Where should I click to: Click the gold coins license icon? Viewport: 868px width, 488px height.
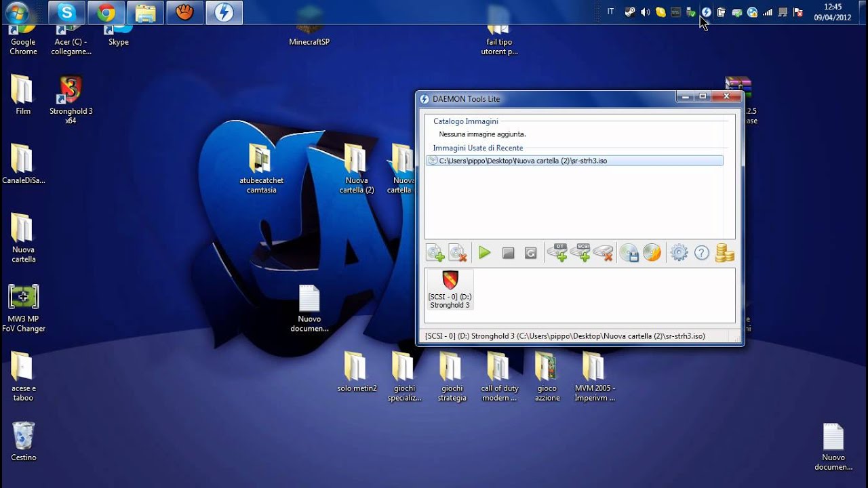[x=725, y=253]
